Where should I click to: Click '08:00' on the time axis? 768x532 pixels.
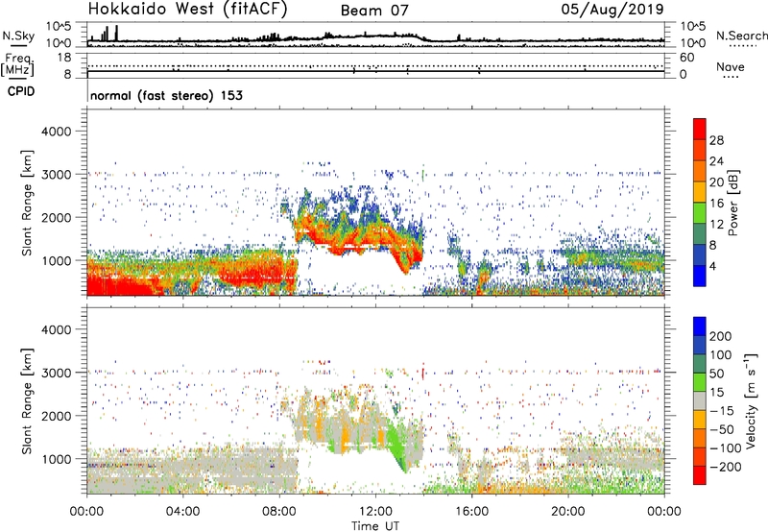point(279,512)
